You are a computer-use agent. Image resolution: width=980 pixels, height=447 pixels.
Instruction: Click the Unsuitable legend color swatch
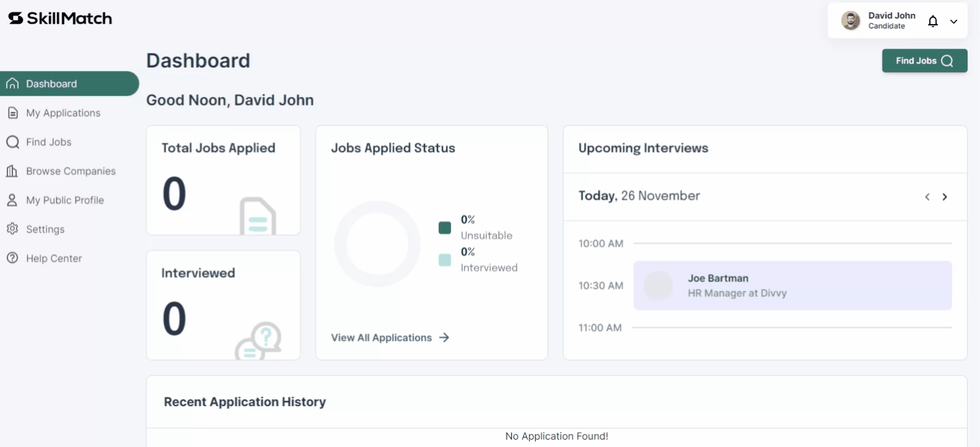pos(445,228)
